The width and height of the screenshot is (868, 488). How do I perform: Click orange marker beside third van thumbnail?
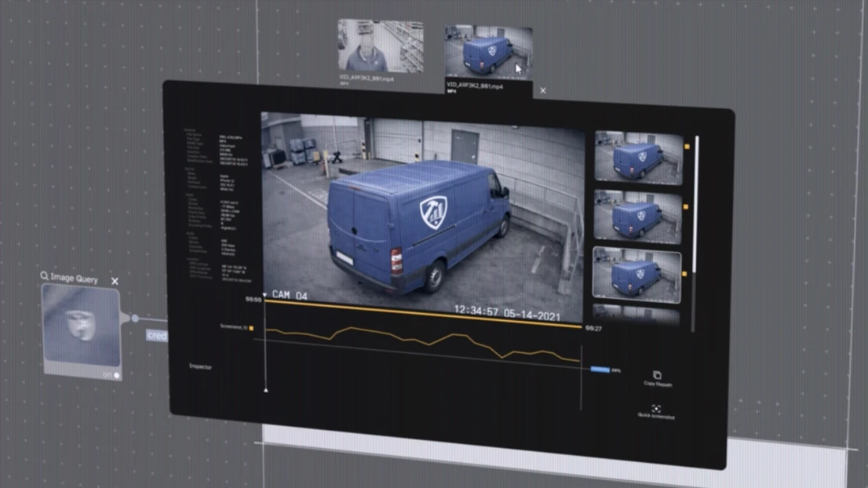(685, 274)
